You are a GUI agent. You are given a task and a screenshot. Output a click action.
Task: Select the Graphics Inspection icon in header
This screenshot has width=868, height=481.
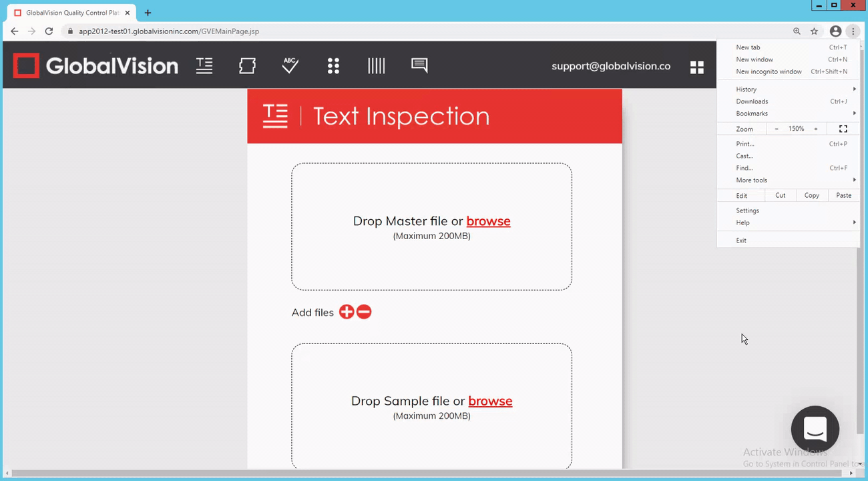[x=247, y=65]
